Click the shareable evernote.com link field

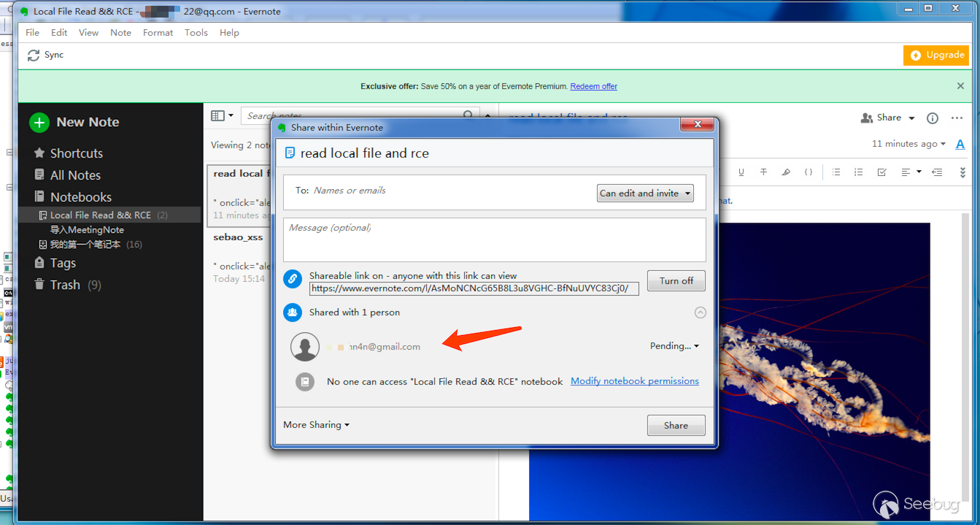[x=474, y=288]
